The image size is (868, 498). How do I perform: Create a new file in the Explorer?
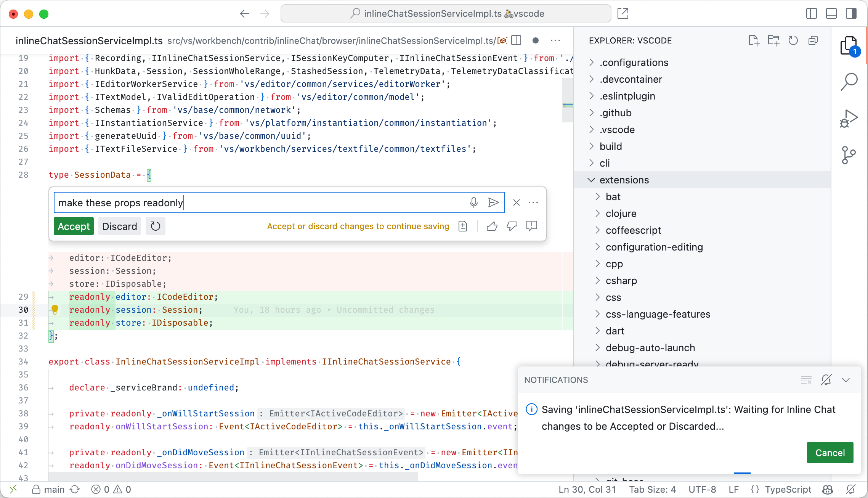[754, 40]
